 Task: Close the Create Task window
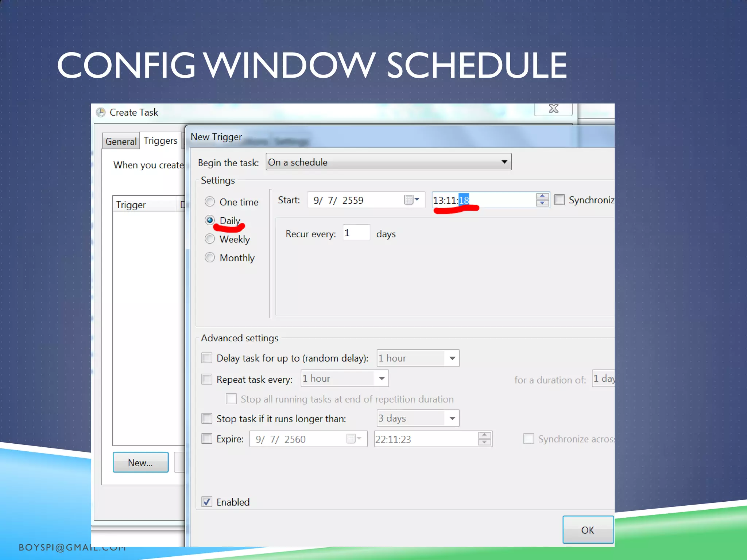553,109
